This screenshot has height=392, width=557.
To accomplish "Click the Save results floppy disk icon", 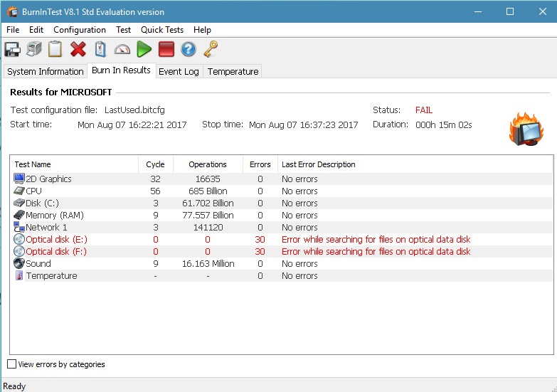I will click(12, 49).
